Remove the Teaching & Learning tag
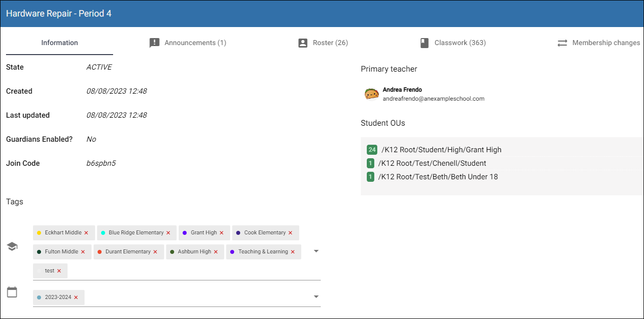Screen dimensions: 644x319 (293, 252)
